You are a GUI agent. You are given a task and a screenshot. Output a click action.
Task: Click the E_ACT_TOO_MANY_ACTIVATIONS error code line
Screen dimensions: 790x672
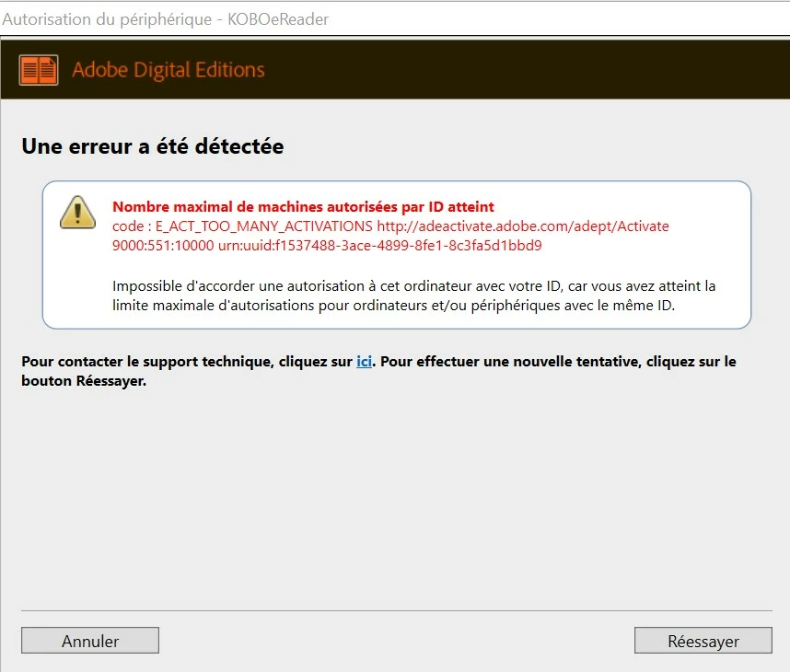pyautogui.click(x=390, y=226)
